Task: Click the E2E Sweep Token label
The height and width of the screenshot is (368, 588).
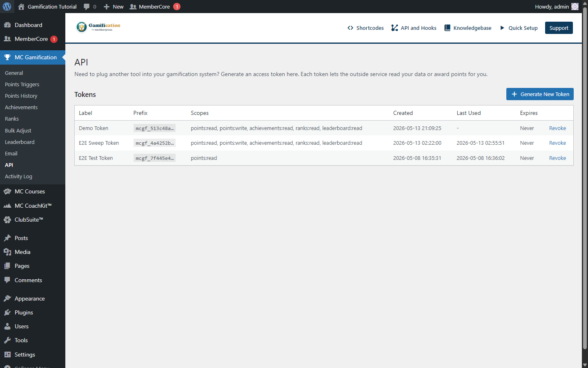Action: click(x=99, y=143)
